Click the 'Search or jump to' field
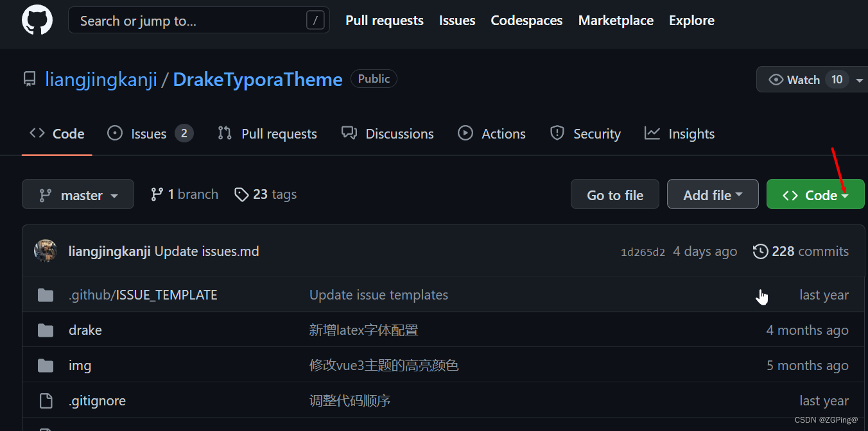This screenshot has width=868, height=431. pyautogui.click(x=198, y=20)
